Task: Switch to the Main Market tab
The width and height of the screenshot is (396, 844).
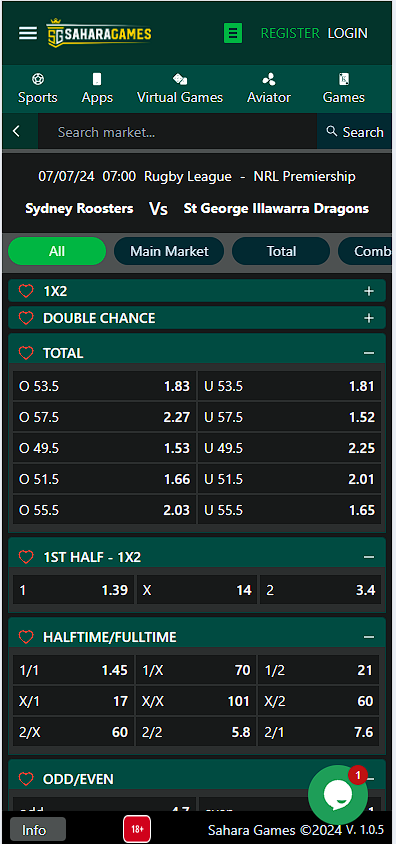Action: 169,251
